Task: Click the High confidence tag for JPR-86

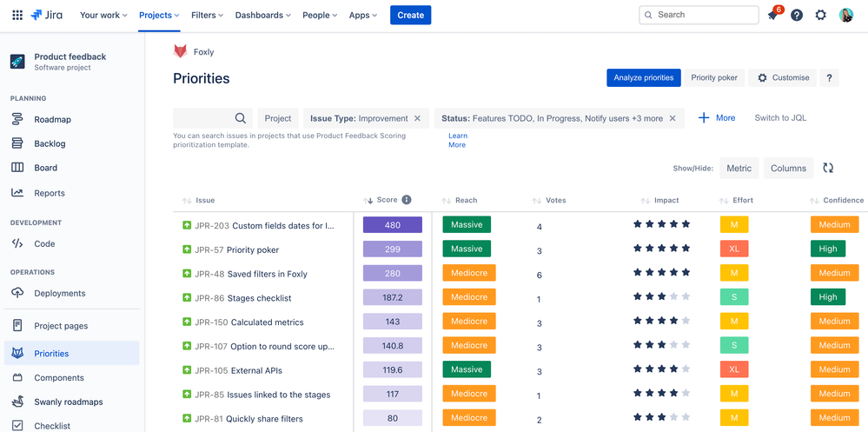Action: point(828,297)
